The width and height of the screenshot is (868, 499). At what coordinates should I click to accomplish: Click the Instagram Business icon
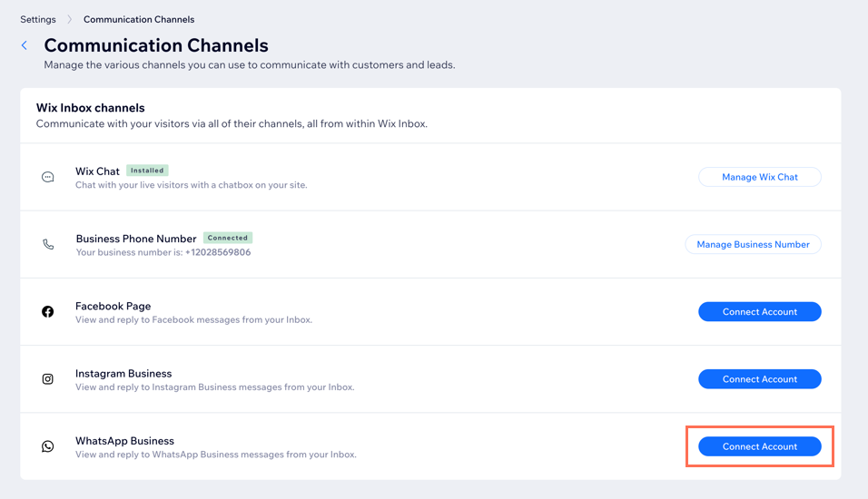(x=48, y=379)
